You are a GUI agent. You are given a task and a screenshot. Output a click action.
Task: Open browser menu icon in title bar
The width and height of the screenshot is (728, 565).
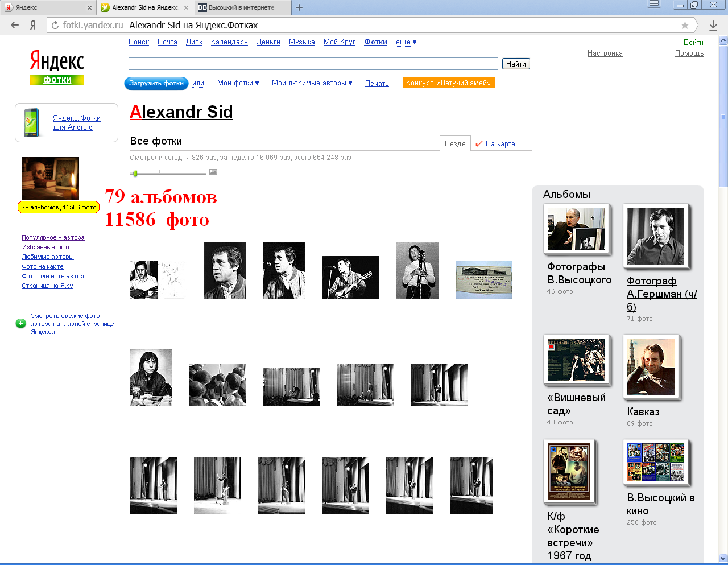pyautogui.click(x=654, y=3)
